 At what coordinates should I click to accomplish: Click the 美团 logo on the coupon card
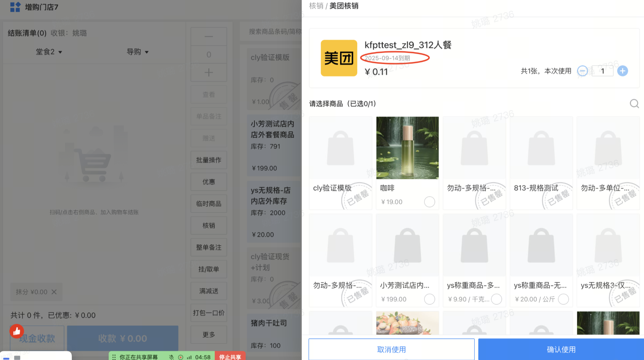point(339,58)
